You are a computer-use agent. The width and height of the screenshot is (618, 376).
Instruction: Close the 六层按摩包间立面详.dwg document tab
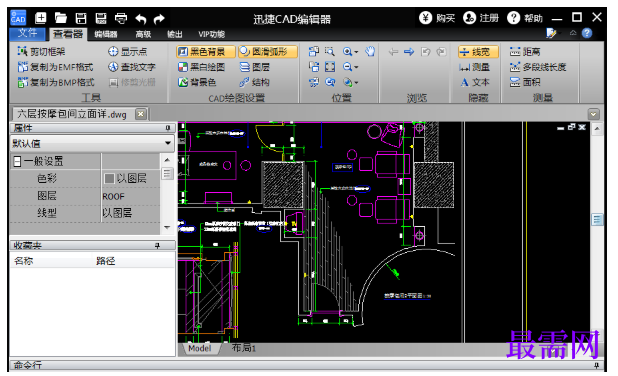click(x=140, y=114)
